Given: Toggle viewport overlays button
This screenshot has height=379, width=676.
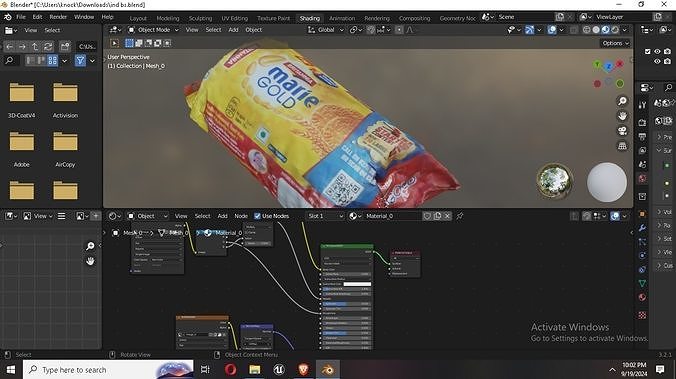Looking at the screenshot, I should [x=552, y=30].
